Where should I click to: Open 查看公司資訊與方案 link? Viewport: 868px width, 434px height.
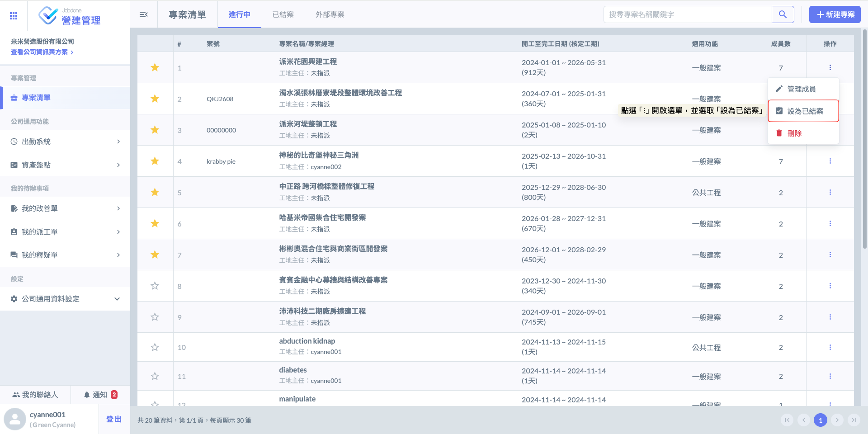[42, 52]
